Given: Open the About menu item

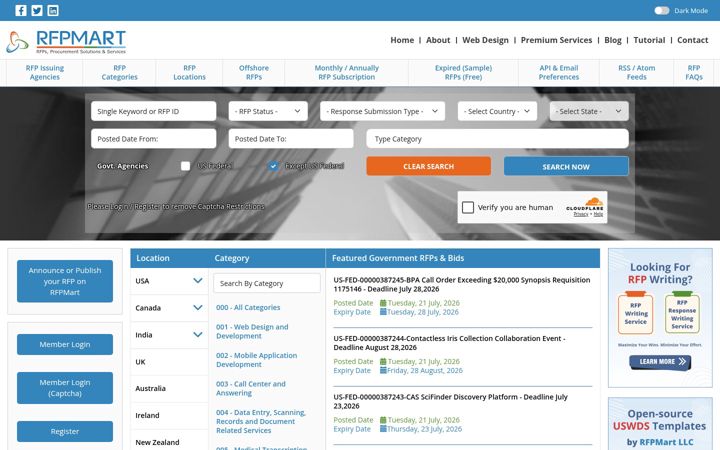Looking at the screenshot, I should (438, 40).
